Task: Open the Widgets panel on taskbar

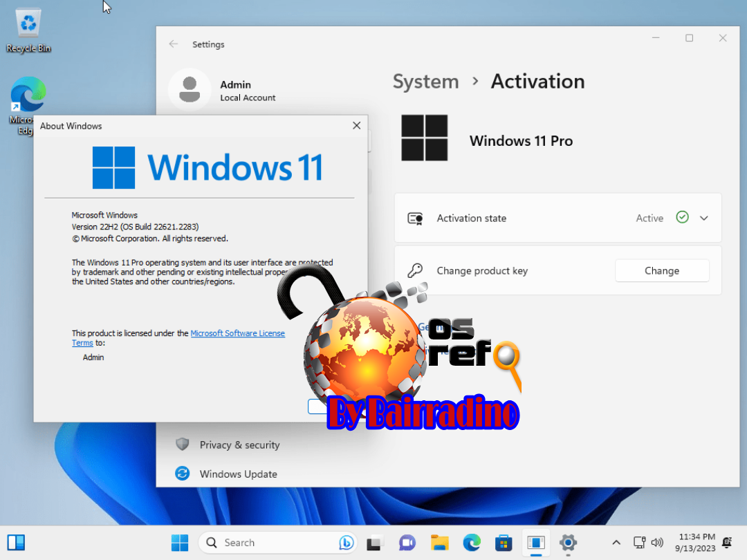Action: pyautogui.click(x=16, y=543)
